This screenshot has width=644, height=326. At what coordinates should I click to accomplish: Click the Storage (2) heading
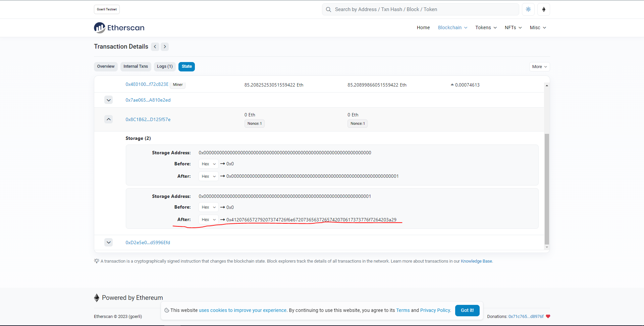[138, 138]
